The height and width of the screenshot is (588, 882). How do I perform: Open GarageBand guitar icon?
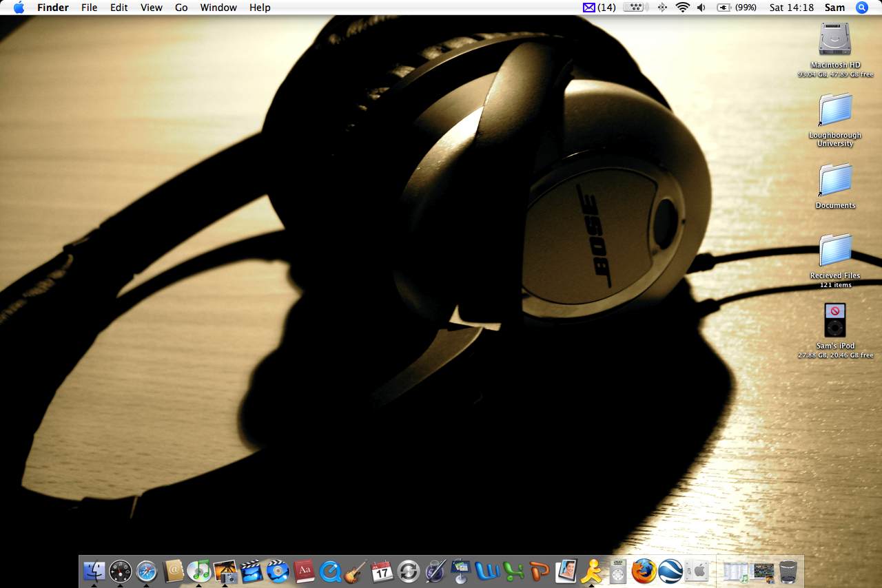pyautogui.click(x=356, y=571)
